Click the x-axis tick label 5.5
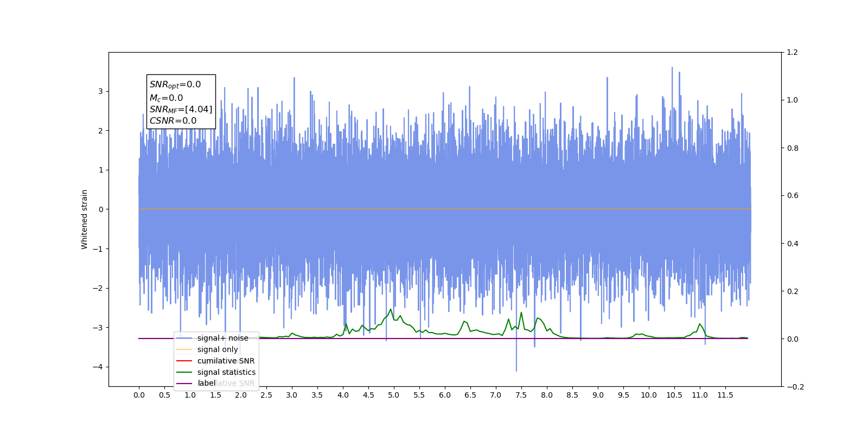Image resolution: width=868 pixels, height=434 pixels. coord(419,395)
